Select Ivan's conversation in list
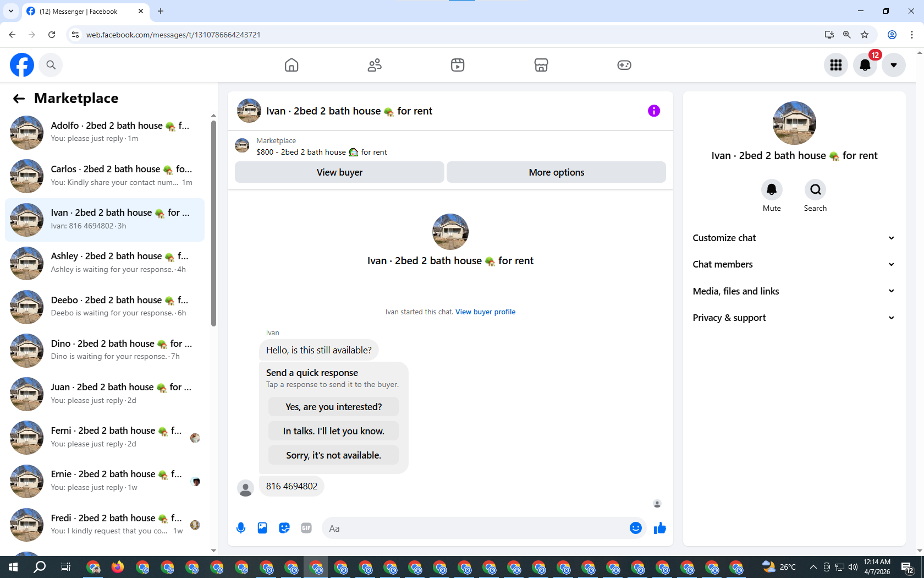Viewport: 924px width, 578px height. 105,220
